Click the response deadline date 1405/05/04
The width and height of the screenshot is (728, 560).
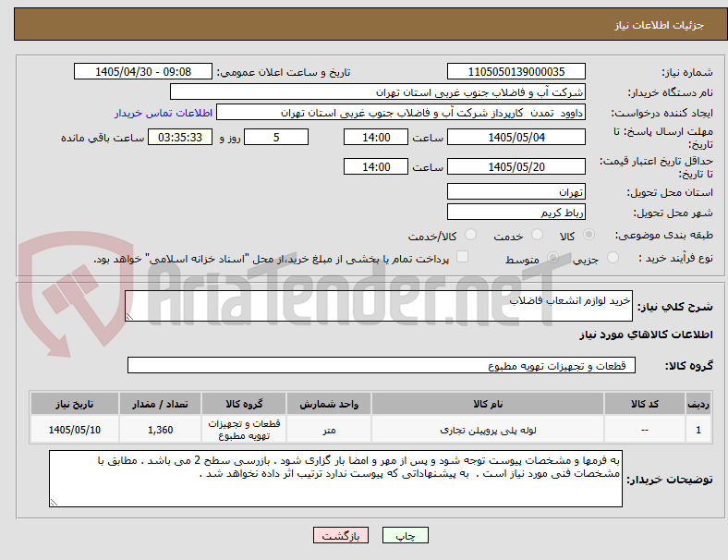tap(516, 138)
